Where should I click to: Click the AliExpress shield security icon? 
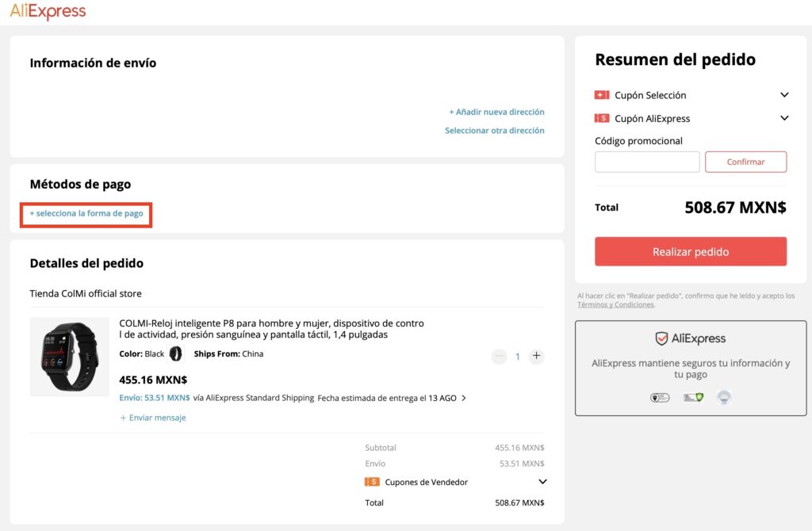tap(661, 338)
